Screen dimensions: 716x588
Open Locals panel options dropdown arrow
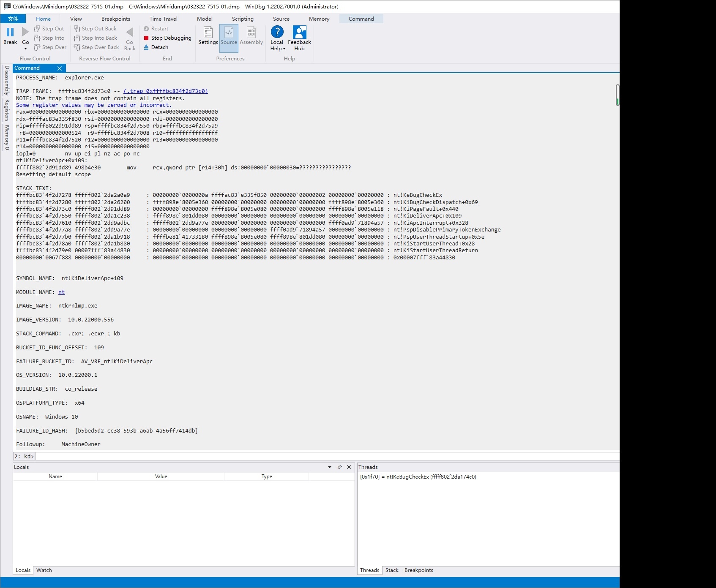[330, 467]
